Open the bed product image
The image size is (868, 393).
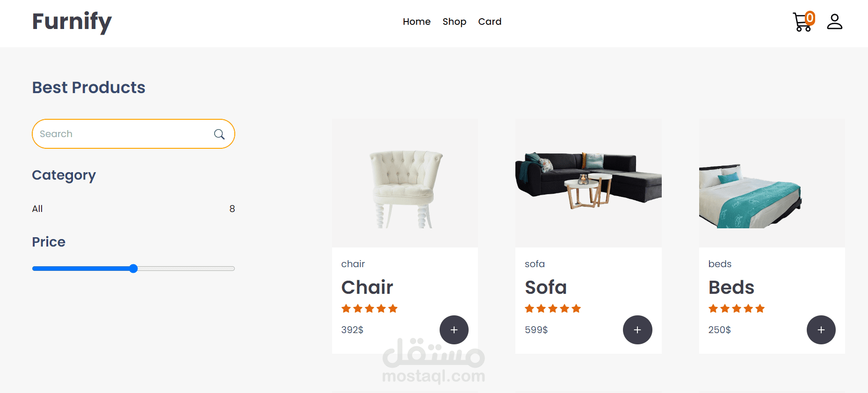coord(772,183)
